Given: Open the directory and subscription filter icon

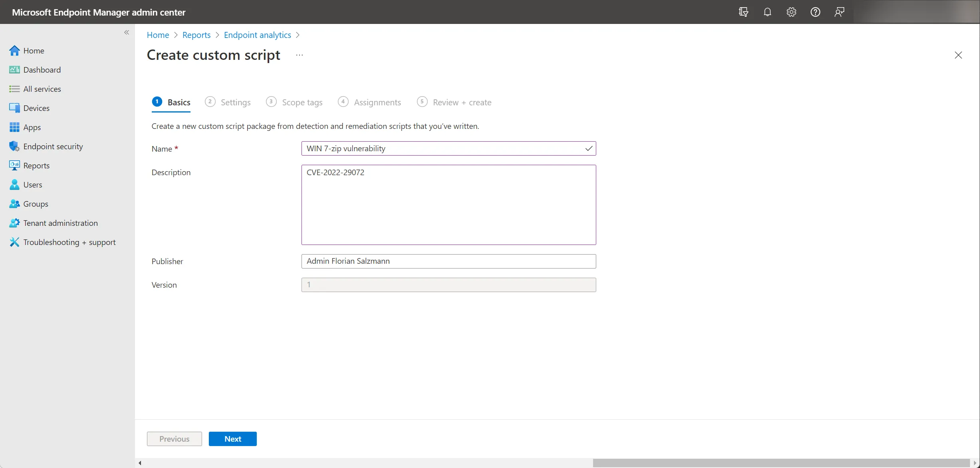Looking at the screenshot, I should coord(743,12).
